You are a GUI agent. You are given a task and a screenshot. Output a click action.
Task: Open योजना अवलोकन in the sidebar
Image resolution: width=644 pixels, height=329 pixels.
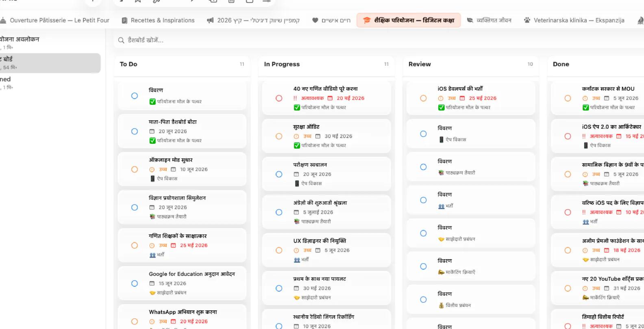pyautogui.click(x=50, y=43)
